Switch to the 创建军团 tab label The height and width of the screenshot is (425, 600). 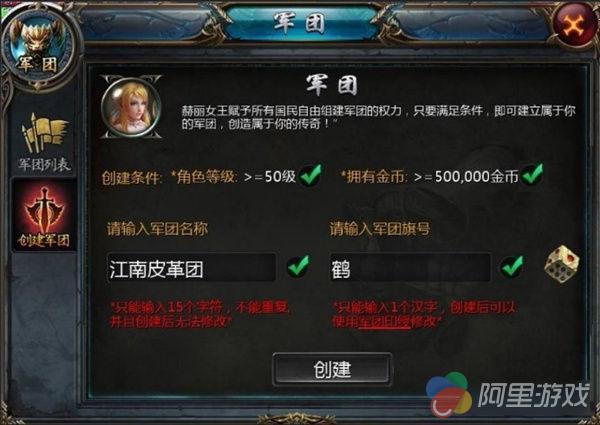(44, 240)
